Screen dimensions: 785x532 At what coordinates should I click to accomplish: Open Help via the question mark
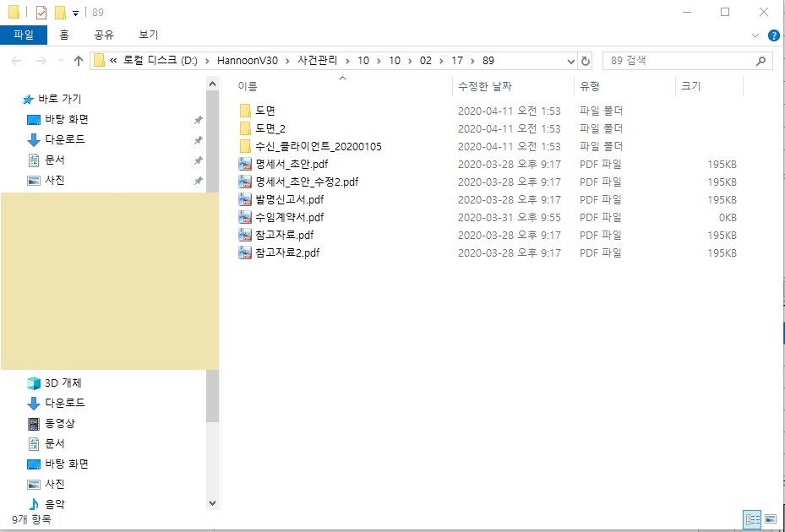773,35
